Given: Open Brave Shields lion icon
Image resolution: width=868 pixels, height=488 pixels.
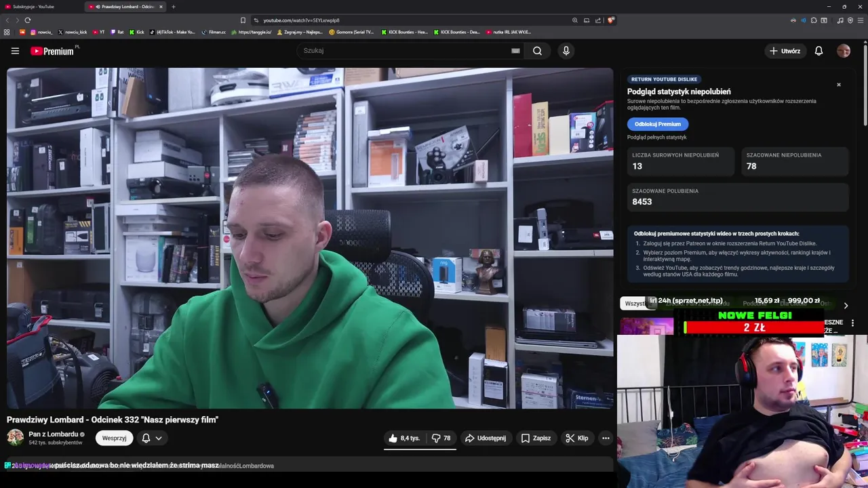Looking at the screenshot, I should coord(610,20).
